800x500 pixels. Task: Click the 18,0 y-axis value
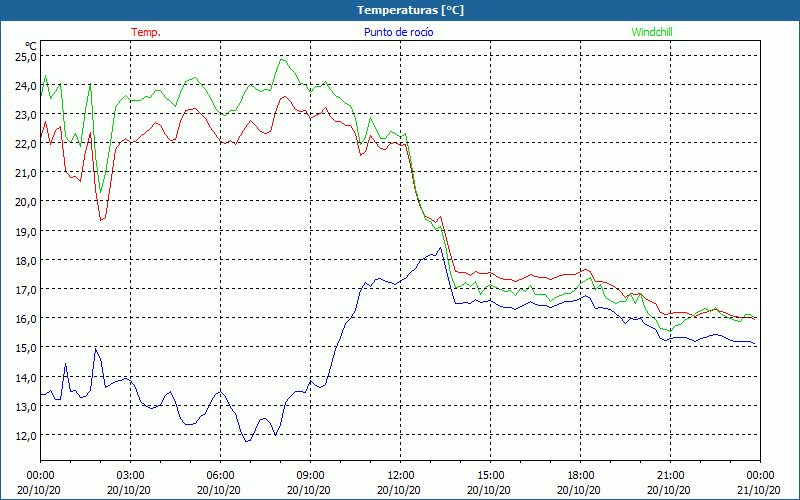click(26, 261)
